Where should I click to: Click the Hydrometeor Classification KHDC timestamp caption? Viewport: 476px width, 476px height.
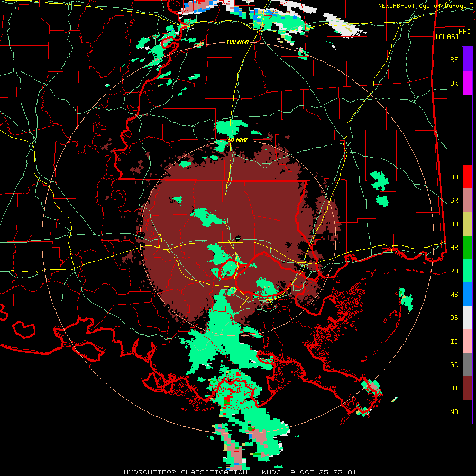pyautogui.click(x=240, y=472)
